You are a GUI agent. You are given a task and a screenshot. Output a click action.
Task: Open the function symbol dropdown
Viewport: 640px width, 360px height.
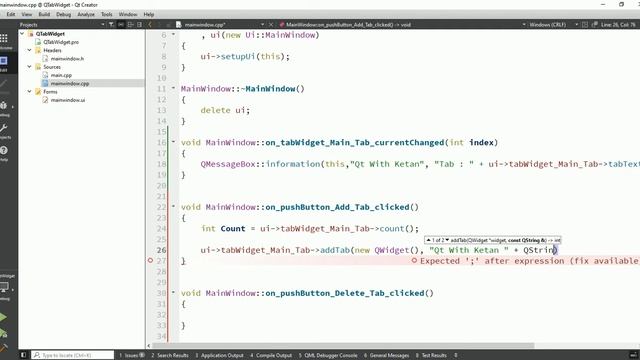[x=524, y=24]
